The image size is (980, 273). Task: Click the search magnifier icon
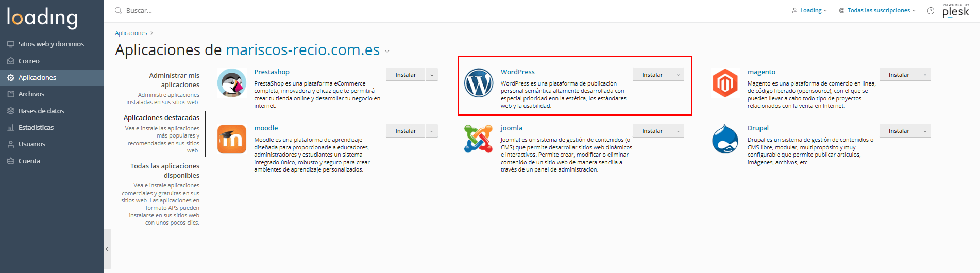(x=119, y=10)
